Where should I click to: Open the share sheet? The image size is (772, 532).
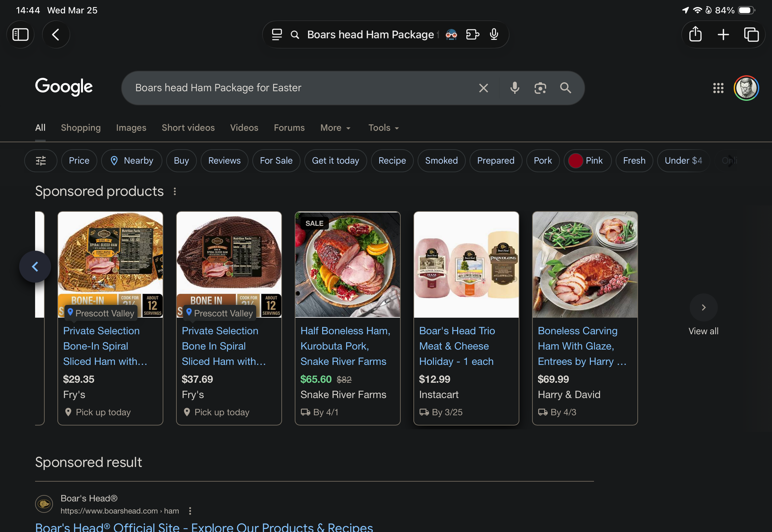695,34
